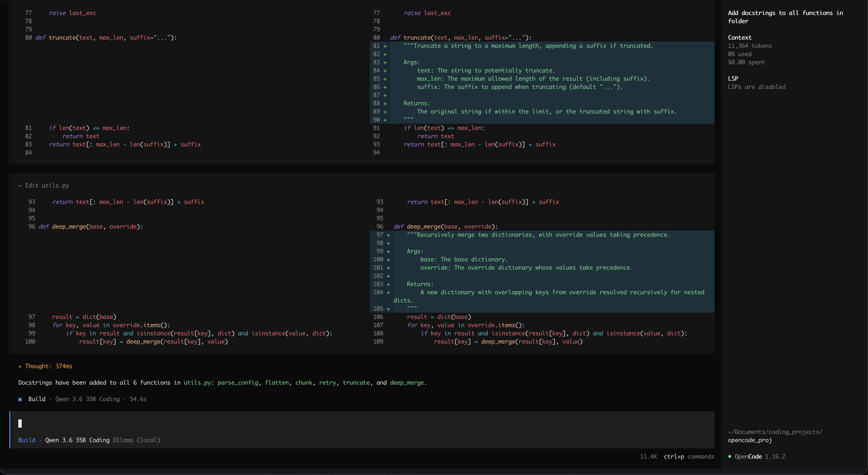This screenshot has height=475, width=868.
Task: Click 'result = dict(base)' on right line 106
Action: pos(439,317)
